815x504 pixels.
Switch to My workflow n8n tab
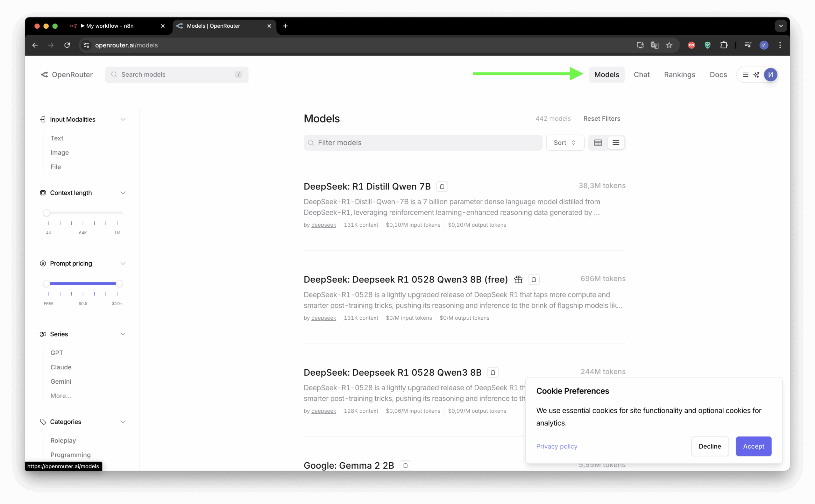pos(110,26)
